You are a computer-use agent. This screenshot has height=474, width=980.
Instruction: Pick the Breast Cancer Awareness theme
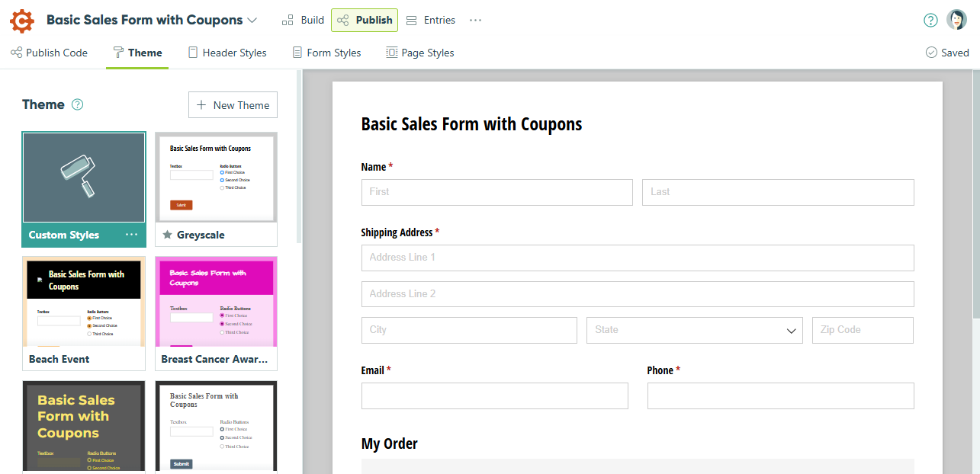tap(216, 313)
